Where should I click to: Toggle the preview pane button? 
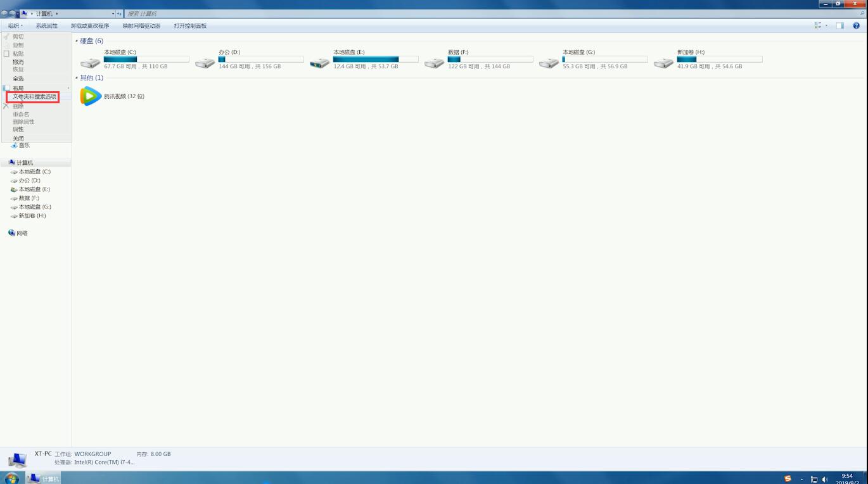click(x=840, y=25)
